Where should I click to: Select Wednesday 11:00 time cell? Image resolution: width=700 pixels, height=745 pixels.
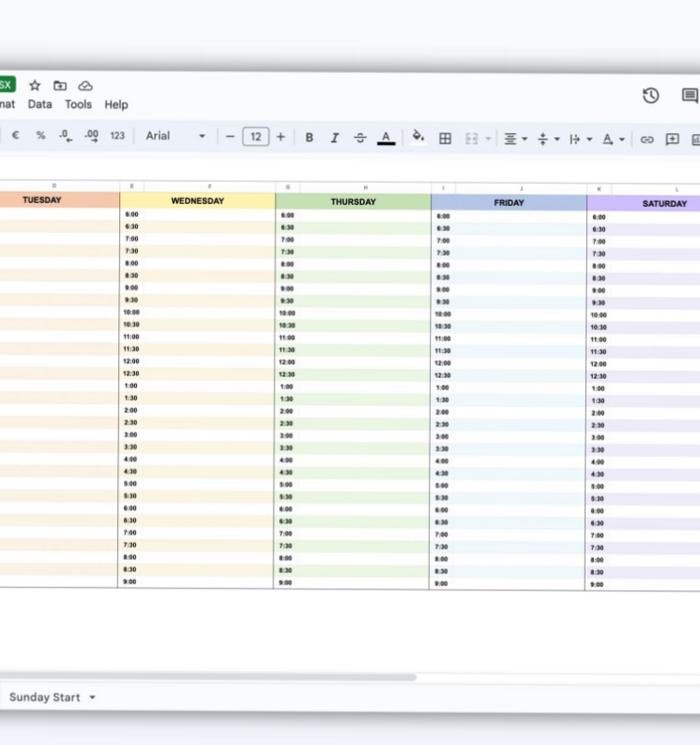click(x=131, y=337)
